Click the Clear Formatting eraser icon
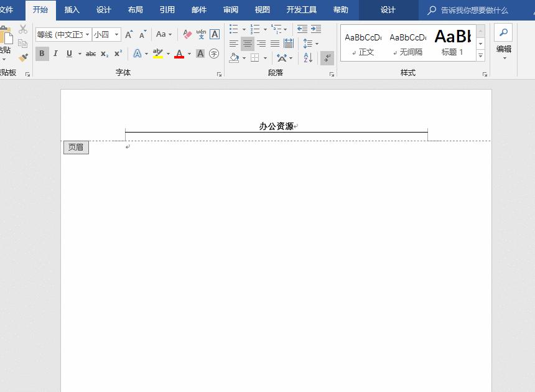The image size is (535, 392). [187, 34]
